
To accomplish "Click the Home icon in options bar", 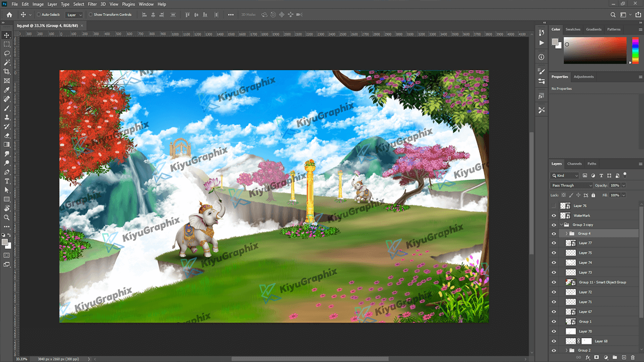I will click(x=9, y=15).
